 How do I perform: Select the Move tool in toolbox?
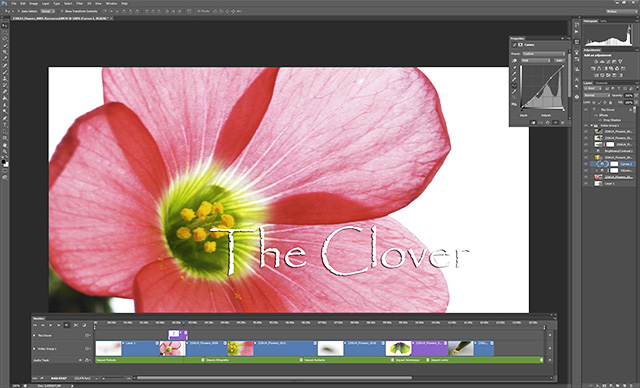tap(5, 26)
